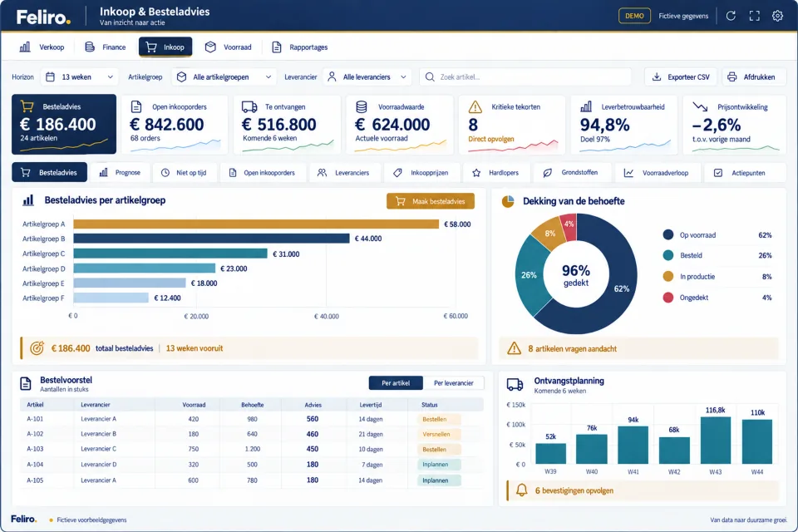Open the Alle leveranciers dropdown
This screenshot has width=798, height=532.
[x=367, y=76]
